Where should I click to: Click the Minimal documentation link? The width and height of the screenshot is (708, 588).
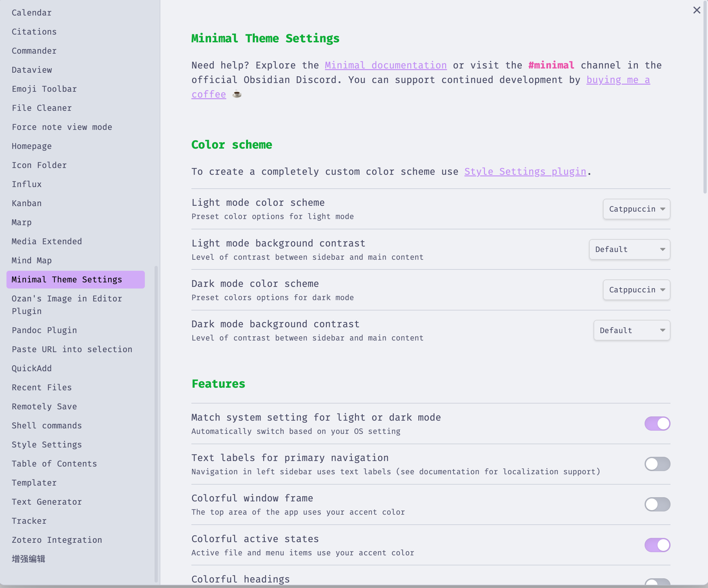386,65
